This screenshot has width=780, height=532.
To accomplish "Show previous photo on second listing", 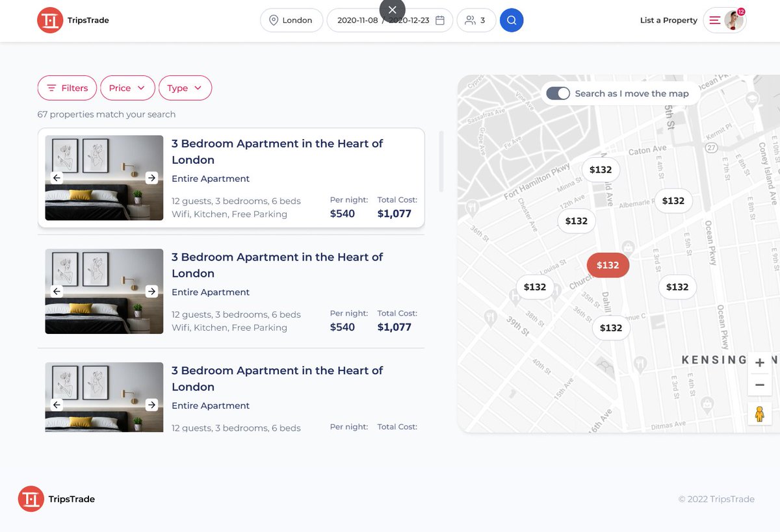I will click(x=57, y=292).
